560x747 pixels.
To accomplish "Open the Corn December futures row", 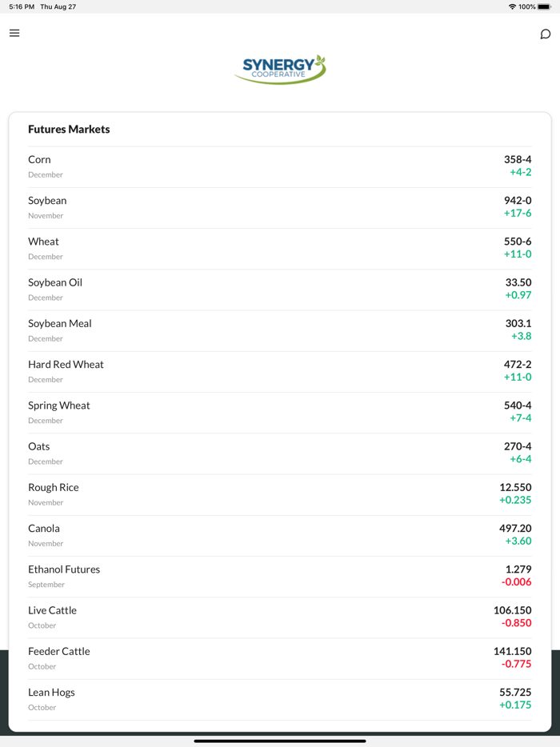I will (279, 166).
